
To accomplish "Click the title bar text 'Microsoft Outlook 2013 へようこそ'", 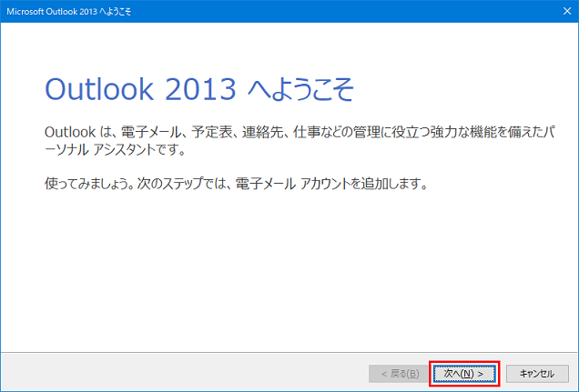I will [x=69, y=12].
